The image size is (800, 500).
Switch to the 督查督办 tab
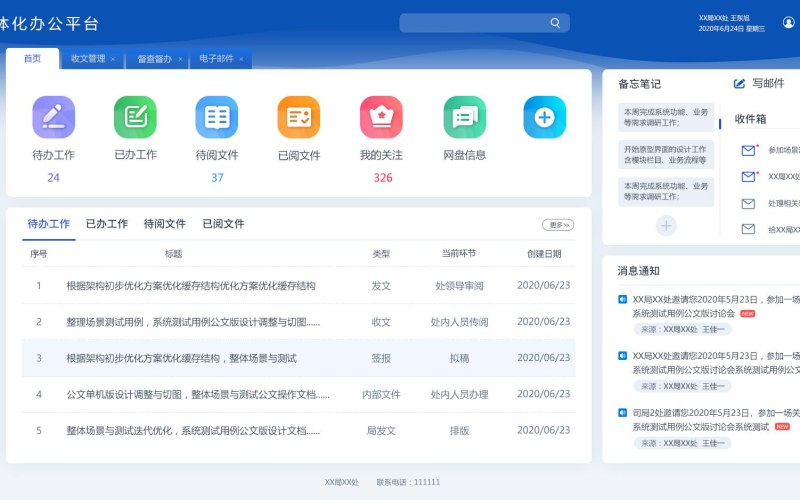pyautogui.click(x=155, y=59)
